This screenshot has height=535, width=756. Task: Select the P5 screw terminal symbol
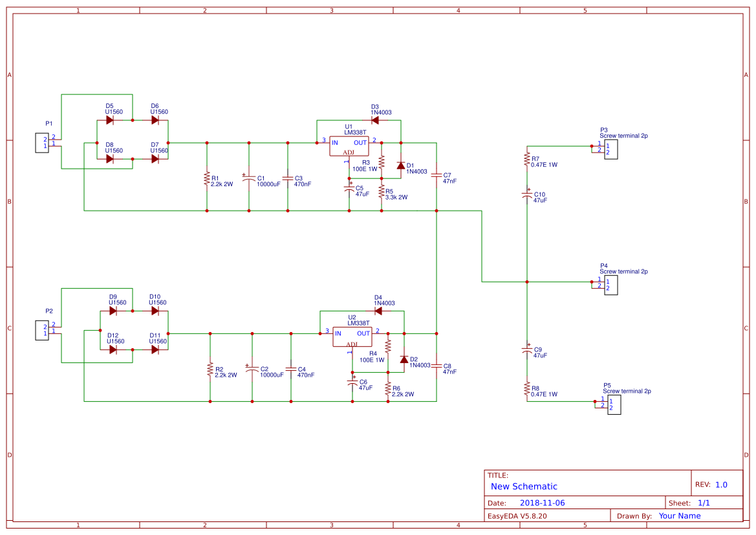(614, 404)
